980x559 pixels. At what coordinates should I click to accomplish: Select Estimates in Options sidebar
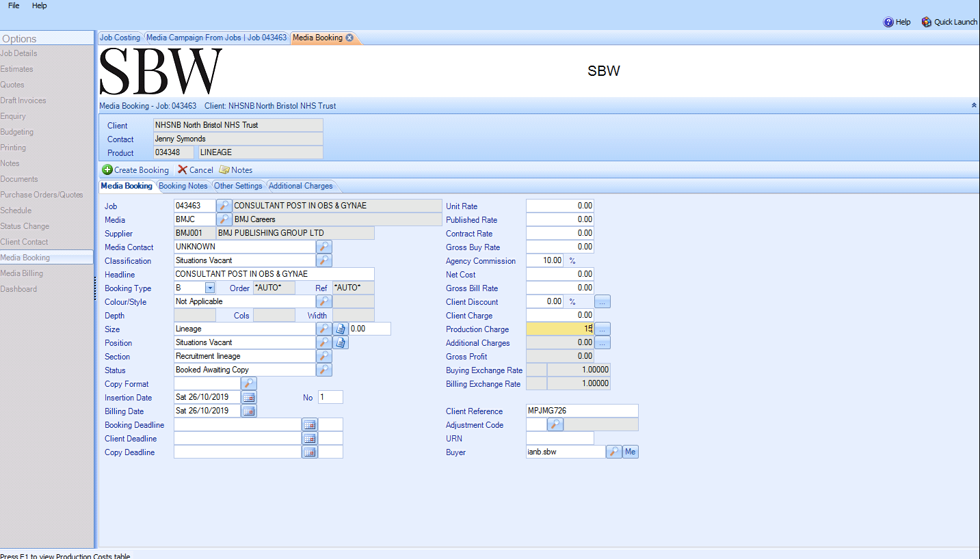16,69
